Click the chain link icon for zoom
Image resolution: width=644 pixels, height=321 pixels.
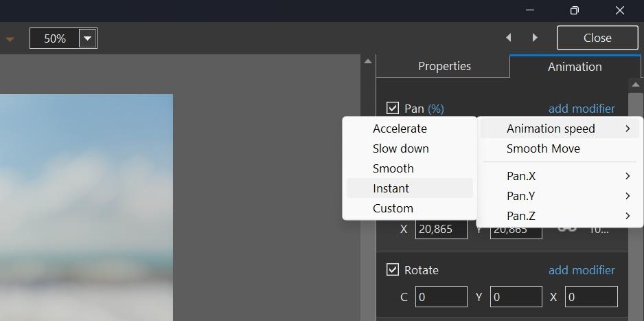567,228
